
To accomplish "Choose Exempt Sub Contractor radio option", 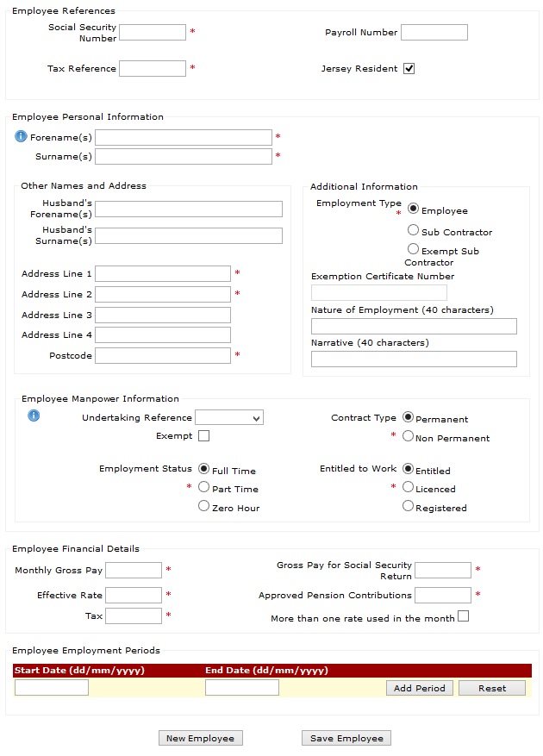I will (x=413, y=249).
